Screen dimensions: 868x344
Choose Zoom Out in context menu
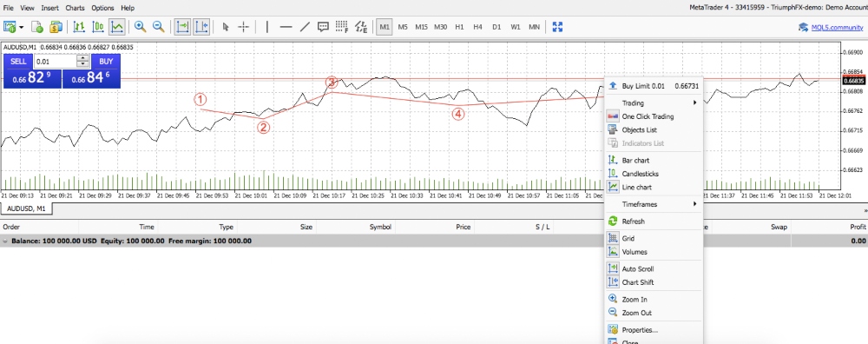pyautogui.click(x=654, y=313)
